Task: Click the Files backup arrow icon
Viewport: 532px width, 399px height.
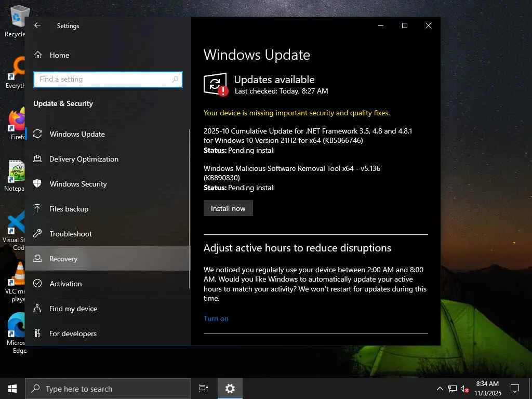Action: click(x=37, y=208)
